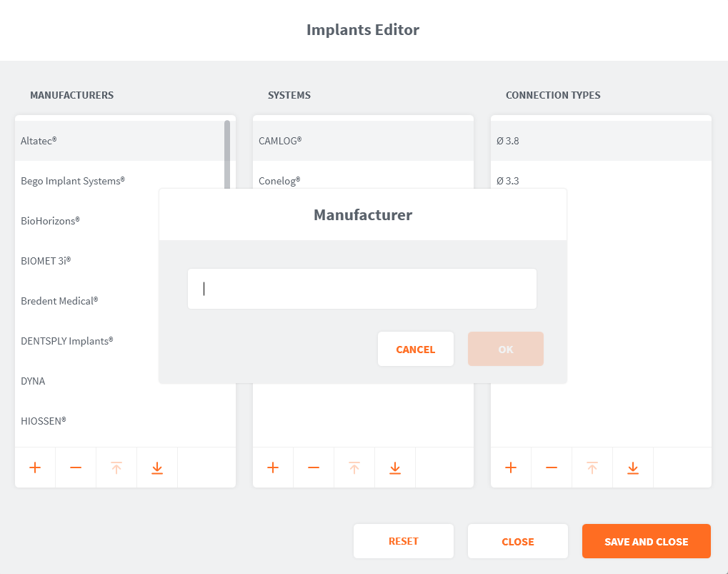728x574 pixels.
Task: Remove selected system with minus icon
Action: tap(314, 467)
